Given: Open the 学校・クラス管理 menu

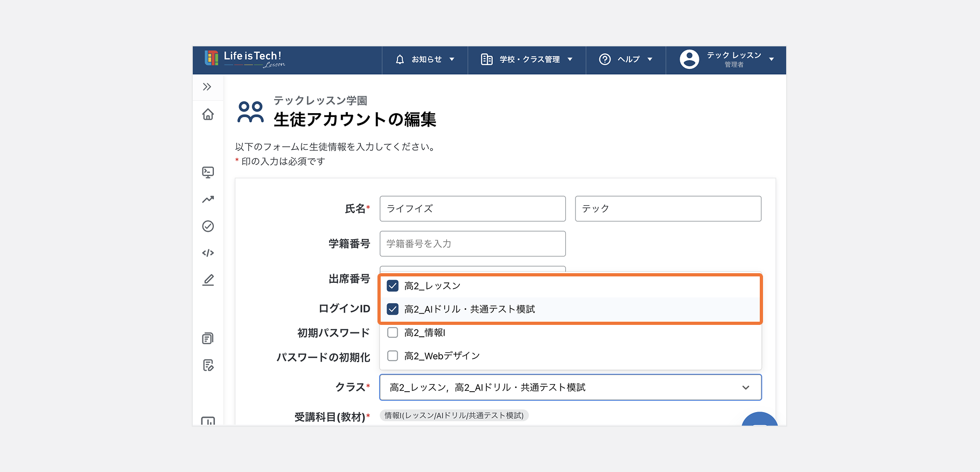Looking at the screenshot, I should pyautogui.click(x=527, y=60).
